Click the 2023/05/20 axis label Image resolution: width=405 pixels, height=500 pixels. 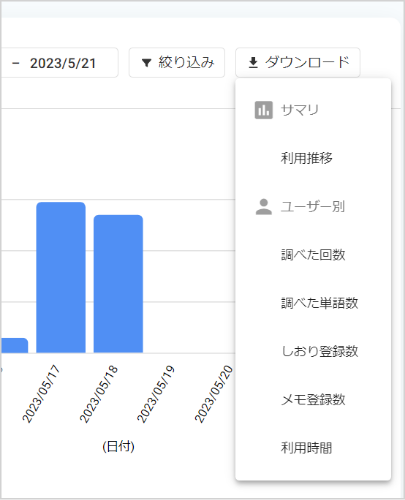click(x=214, y=394)
